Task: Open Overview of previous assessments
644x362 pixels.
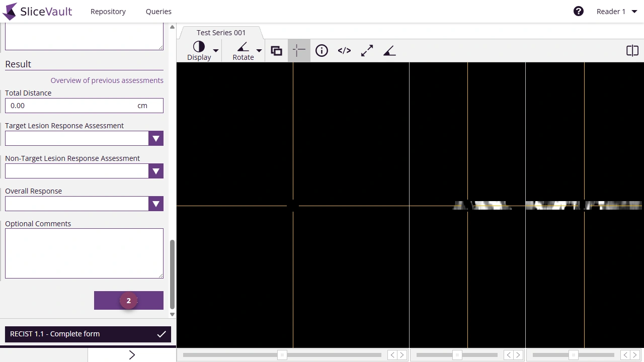Action: click(107, 80)
